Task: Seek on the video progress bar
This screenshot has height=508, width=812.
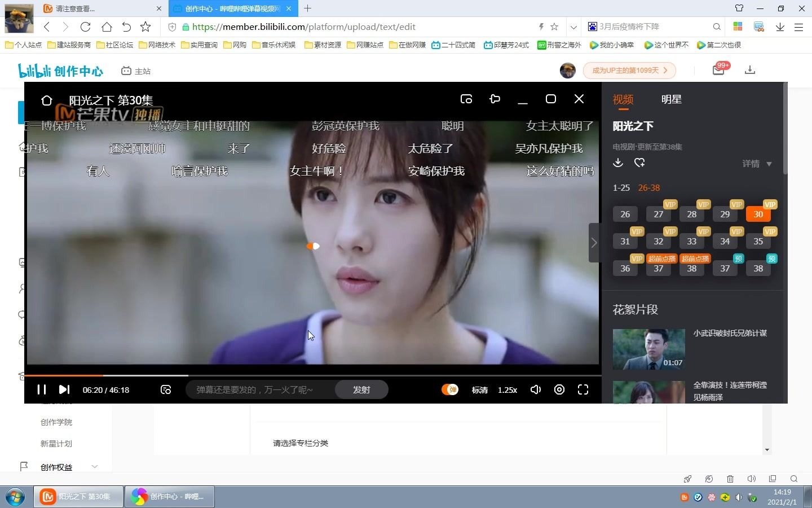Action: pyautogui.click(x=313, y=375)
